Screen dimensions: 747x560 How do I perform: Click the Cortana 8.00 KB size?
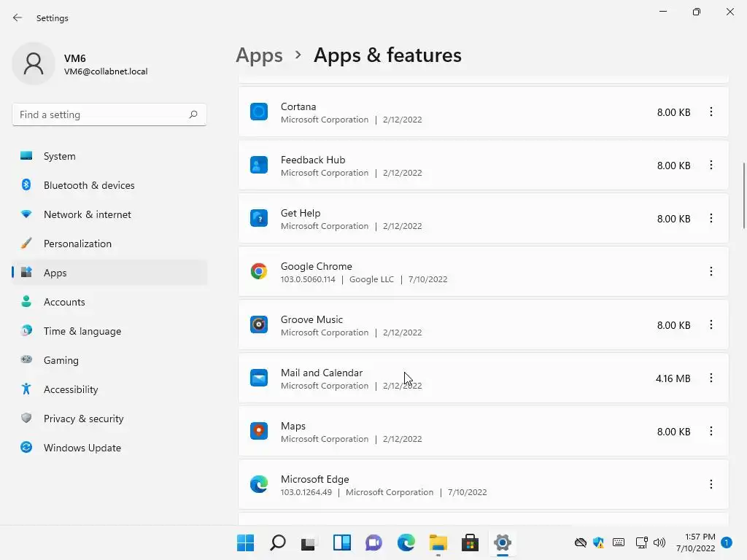673,112
